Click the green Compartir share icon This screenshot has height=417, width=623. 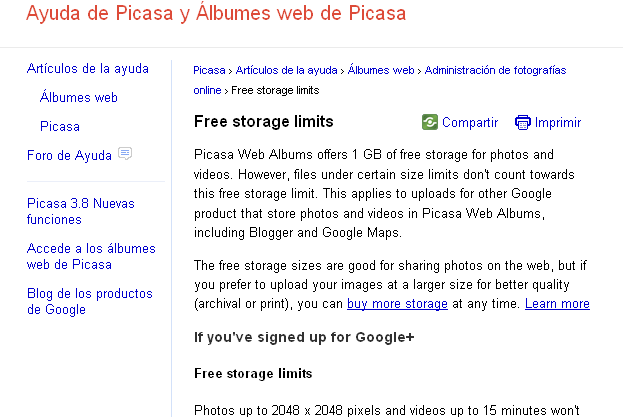click(x=430, y=122)
